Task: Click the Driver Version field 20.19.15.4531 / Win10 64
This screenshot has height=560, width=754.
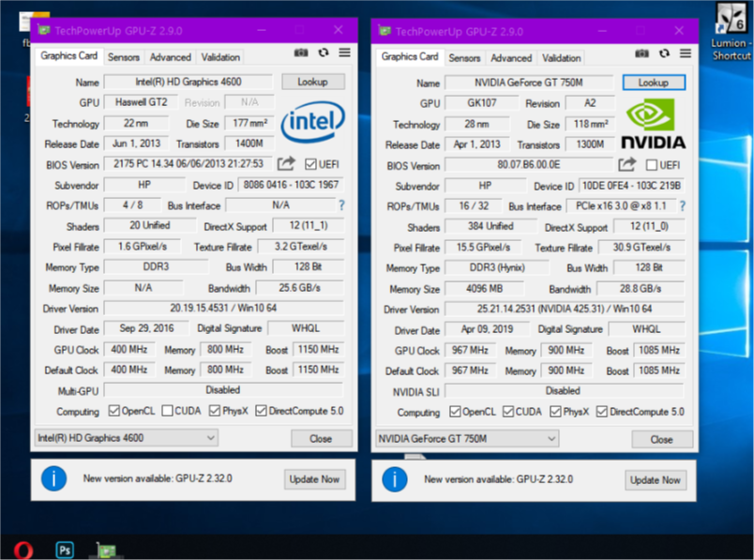Action: coord(223,308)
